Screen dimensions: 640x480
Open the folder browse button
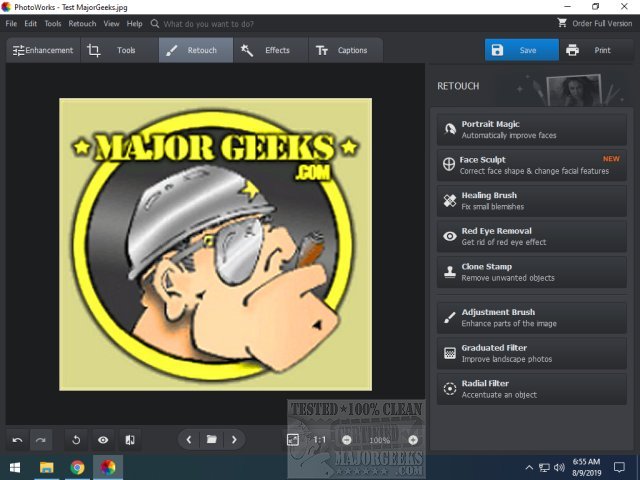[212, 439]
